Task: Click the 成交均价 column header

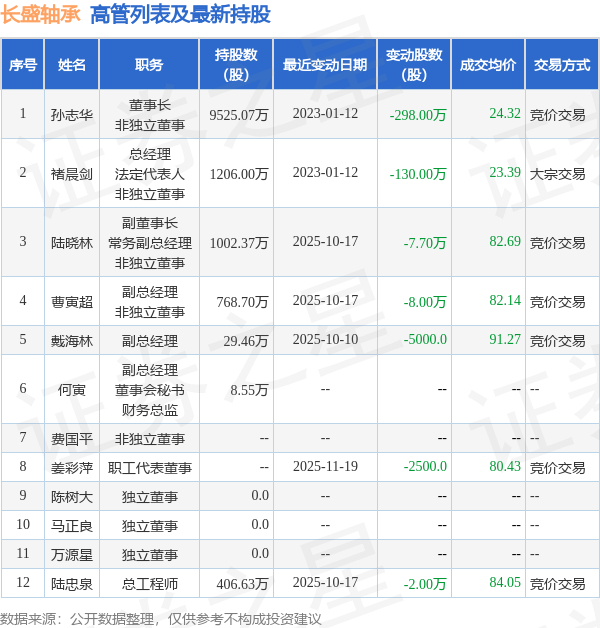Action: pos(488,64)
